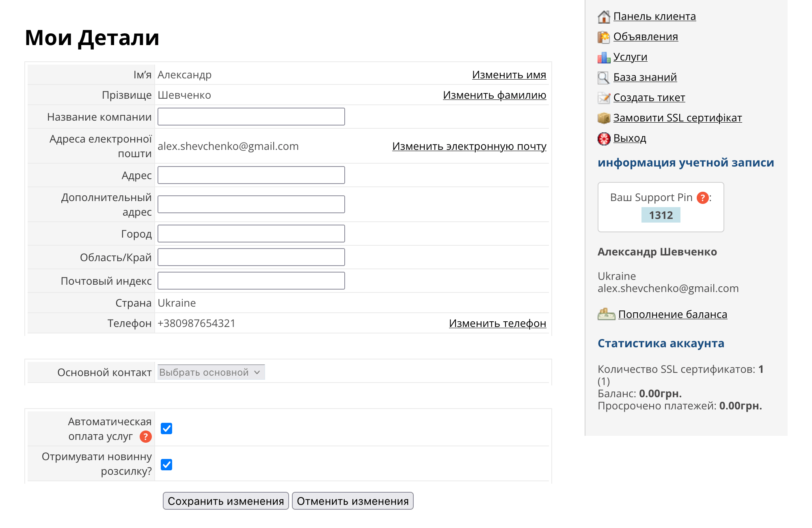Click the Объявления announcements icon
812x528 pixels.
[604, 37]
